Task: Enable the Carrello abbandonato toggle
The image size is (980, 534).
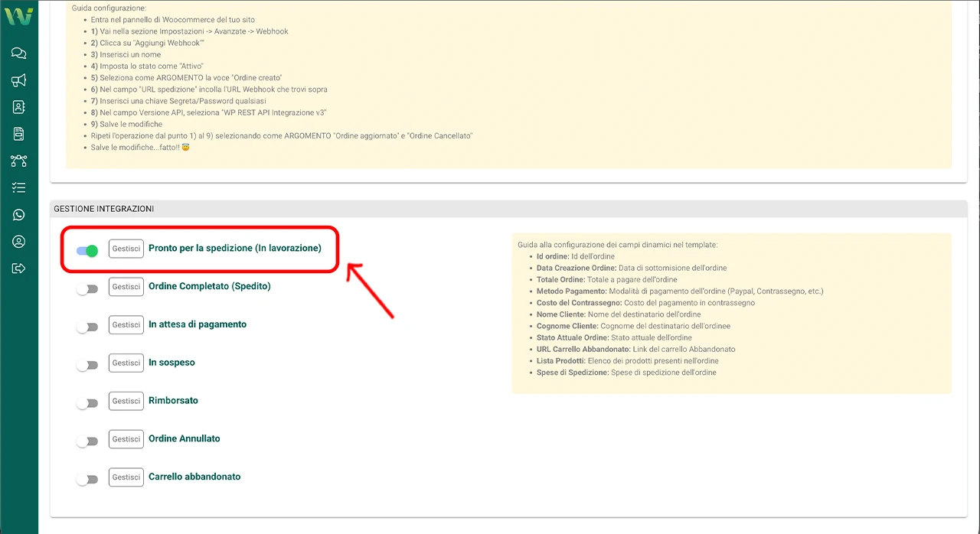Action: click(87, 479)
